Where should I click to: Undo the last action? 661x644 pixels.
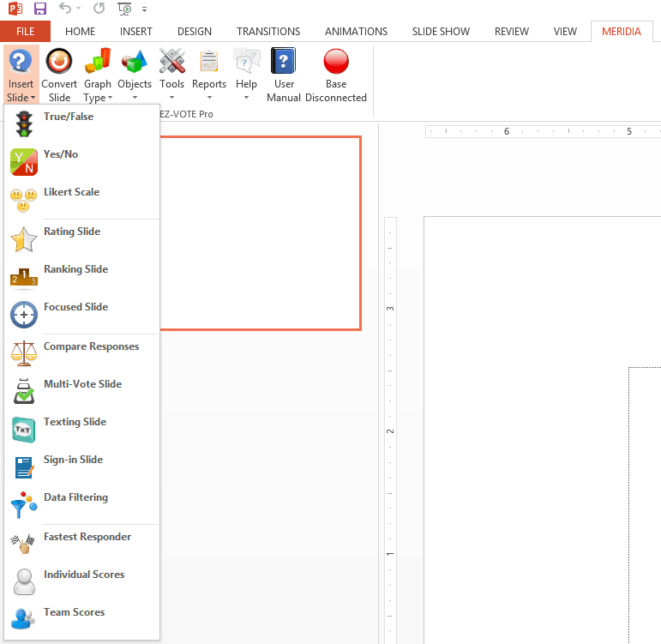pos(64,8)
